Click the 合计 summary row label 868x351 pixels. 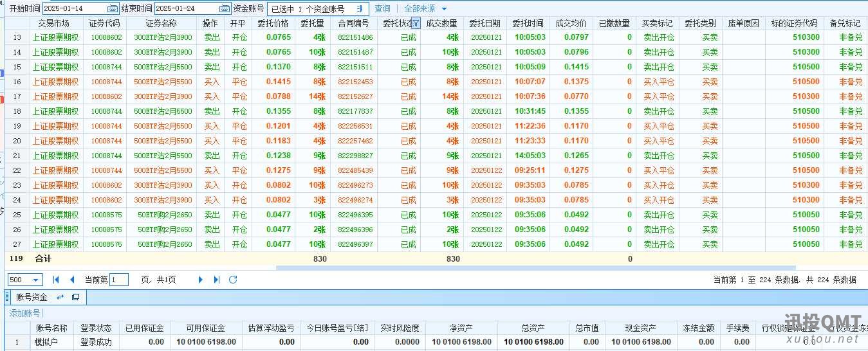coord(43,259)
